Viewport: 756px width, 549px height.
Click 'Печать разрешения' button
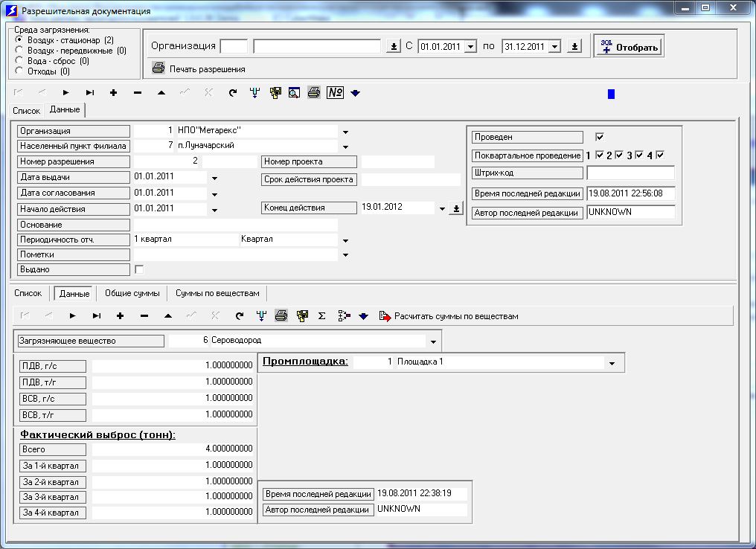199,69
